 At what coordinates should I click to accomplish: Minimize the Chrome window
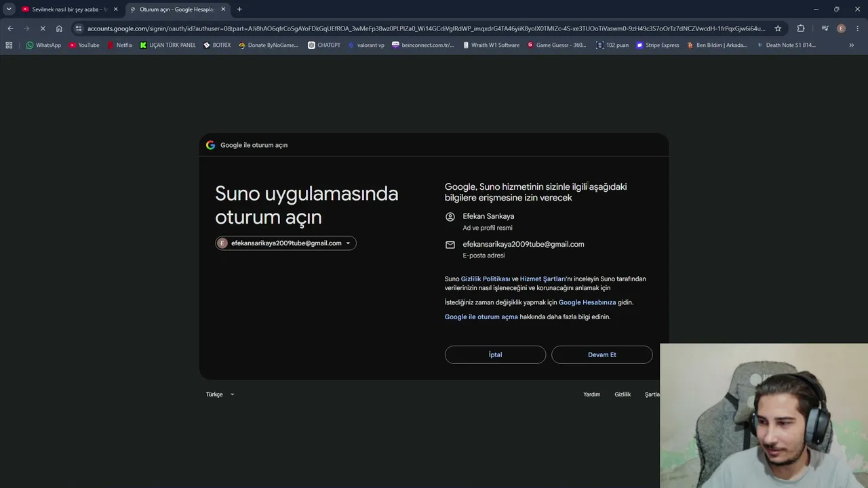[816, 9]
